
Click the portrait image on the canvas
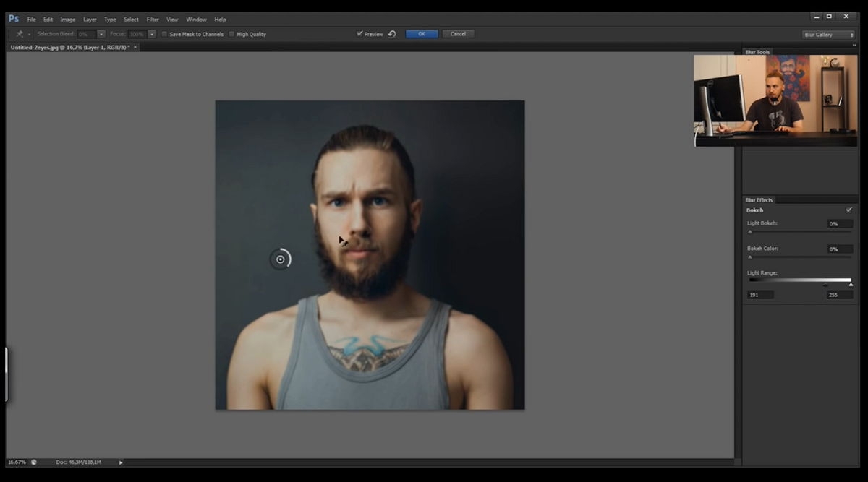coord(370,255)
